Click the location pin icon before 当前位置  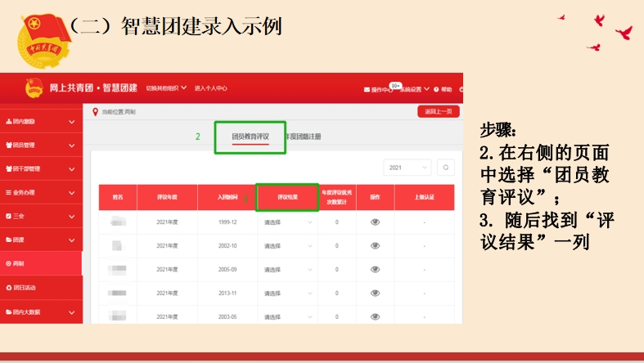point(96,111)
